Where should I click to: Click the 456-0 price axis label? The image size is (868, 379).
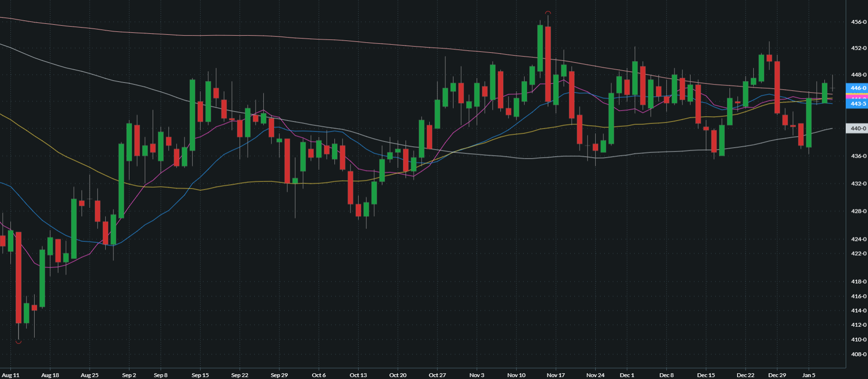pos(859,22)
